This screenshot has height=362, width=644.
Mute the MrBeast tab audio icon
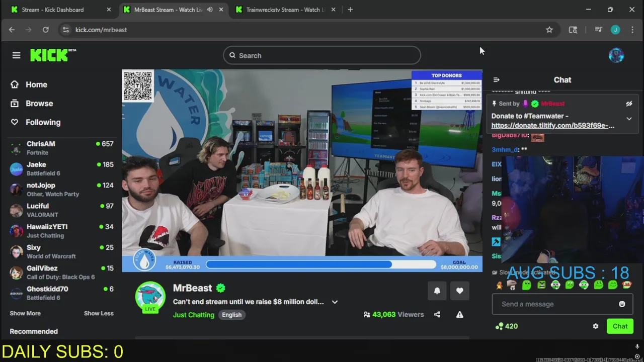210,10
